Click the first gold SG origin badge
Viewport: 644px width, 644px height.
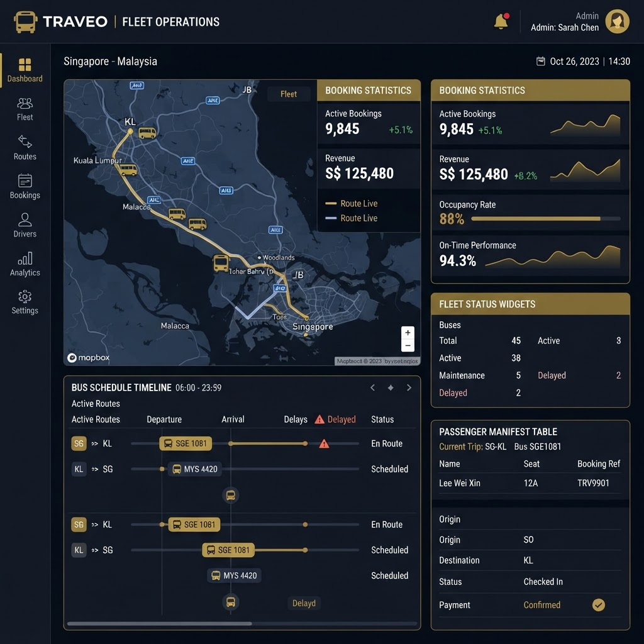click(x=79, y=443)
